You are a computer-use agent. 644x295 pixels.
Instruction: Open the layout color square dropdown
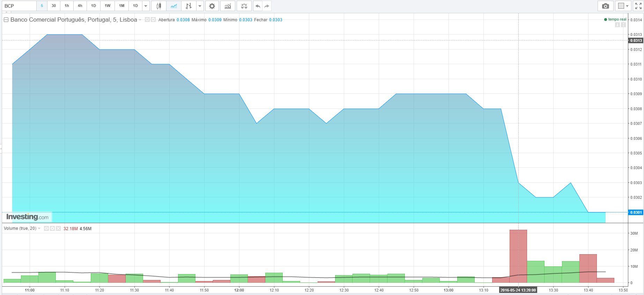click(623, 6)
